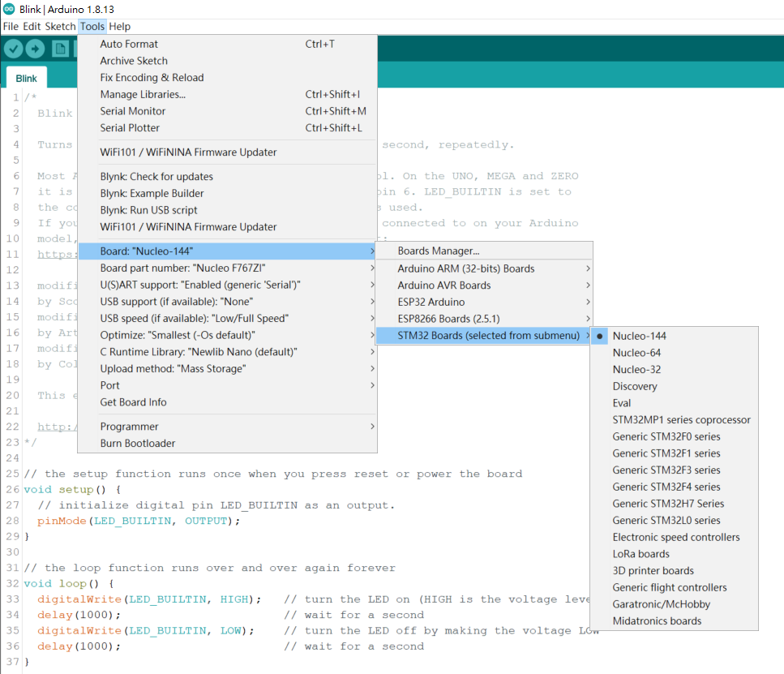Click the digitalWrite(LED_BUILTIN, LOW) line
The image size is (784, 674).
tap(145, 630)
